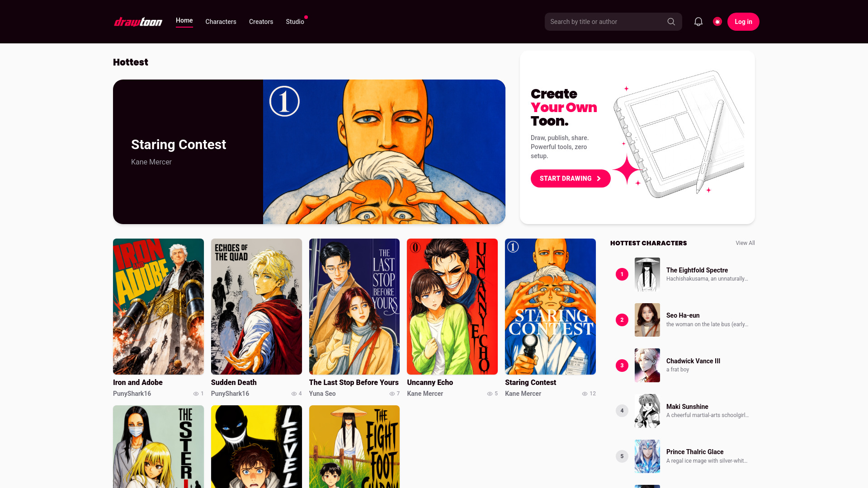868x488 pixels.
Task: Open the Eight Foot cover with straw hat
Action: (354, 446)
